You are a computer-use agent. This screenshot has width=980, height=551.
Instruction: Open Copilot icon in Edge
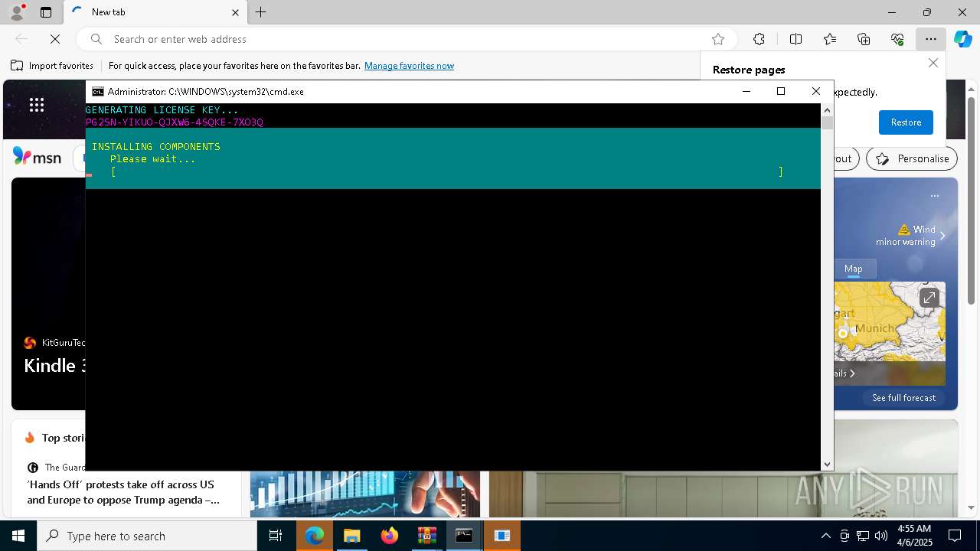coord(963,39)
